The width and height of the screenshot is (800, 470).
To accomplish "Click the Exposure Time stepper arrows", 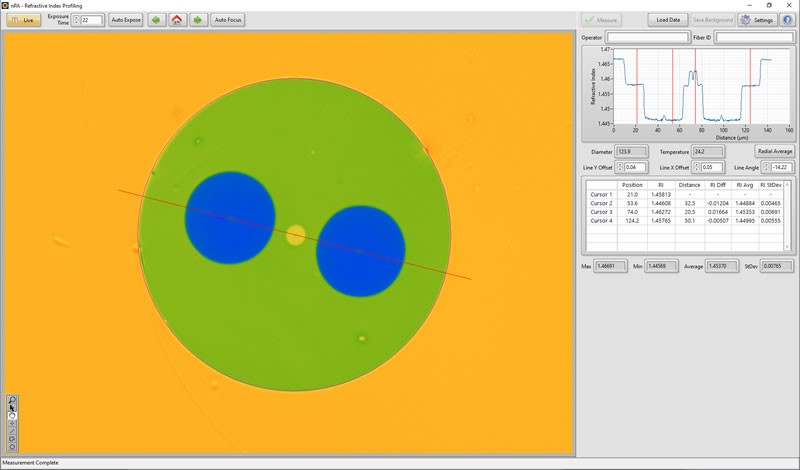I will tap(75, 19).
